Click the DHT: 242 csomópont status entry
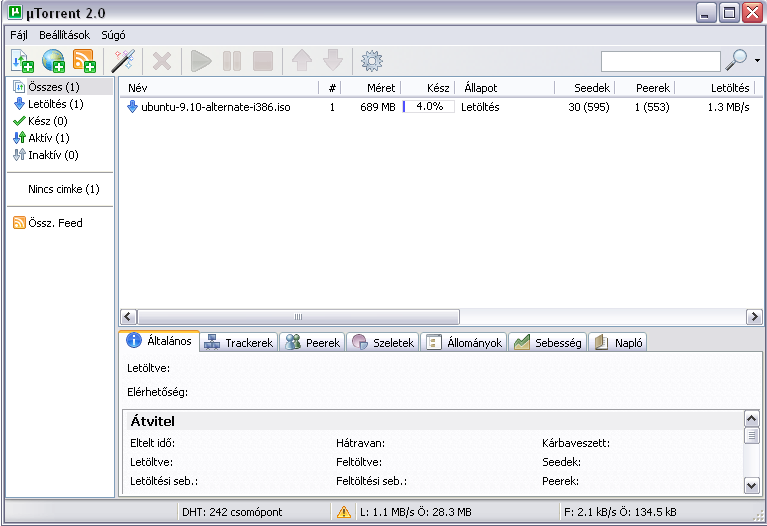 pyautogui.click(x=232, y=512)
